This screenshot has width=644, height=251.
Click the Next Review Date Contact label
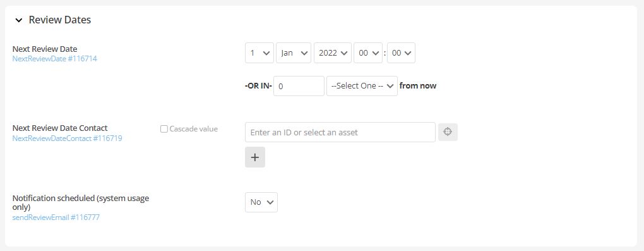pyautogui.click(x=60, y=128)
